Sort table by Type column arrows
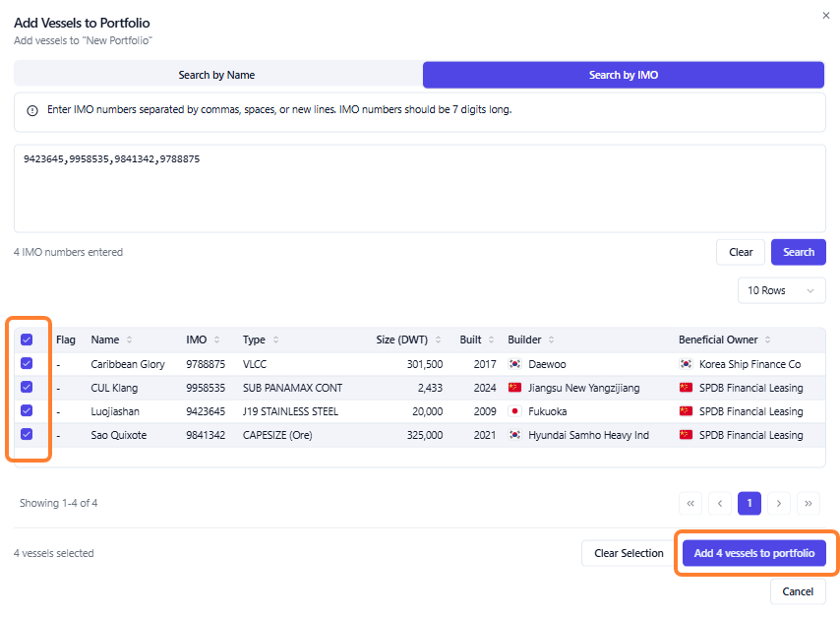This screenshot has width=840, height=618. [x=275, y=340]
